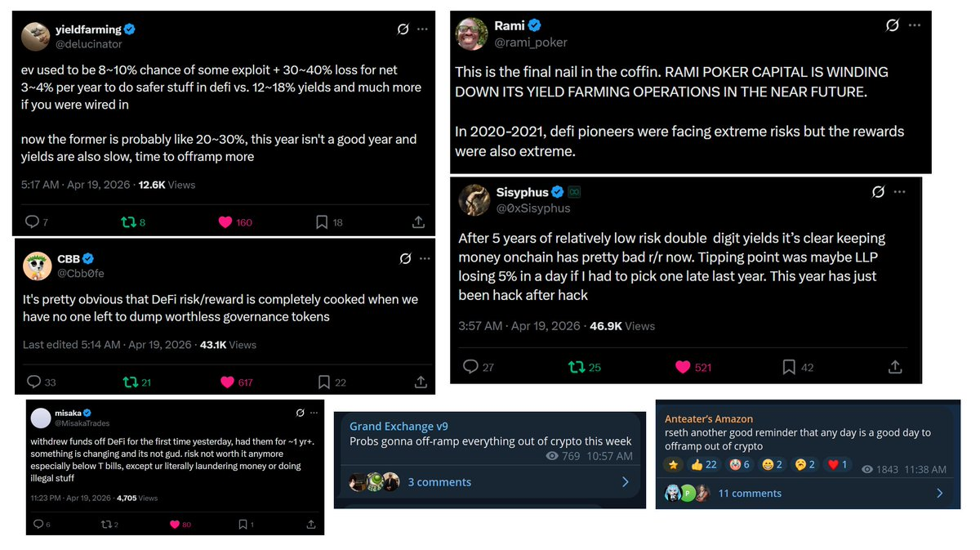Toggle like on the CBB tweet
The width and height of the screenshot is (980, 550).
pyautogui.click(x=227, y=382)
